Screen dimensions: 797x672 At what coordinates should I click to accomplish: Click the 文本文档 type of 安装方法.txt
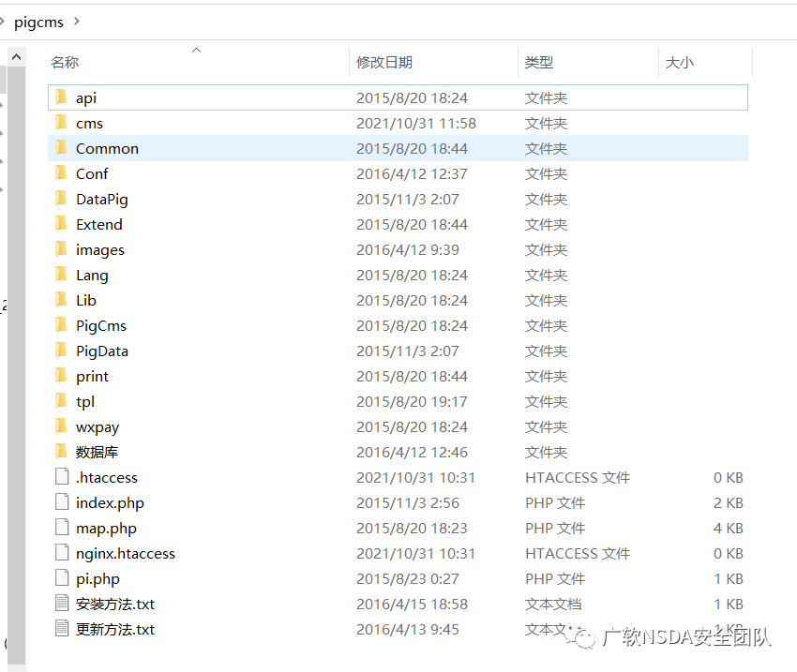click(553, 605)
